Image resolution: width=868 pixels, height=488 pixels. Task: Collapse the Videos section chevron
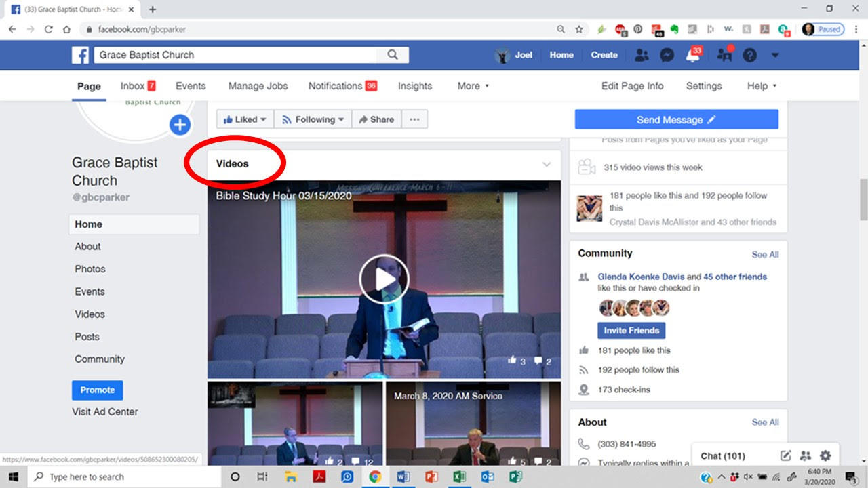tap(547, 165)
